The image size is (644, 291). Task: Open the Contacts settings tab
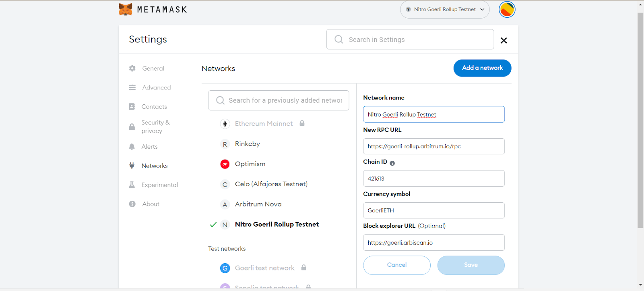click(x=154, y=107)
